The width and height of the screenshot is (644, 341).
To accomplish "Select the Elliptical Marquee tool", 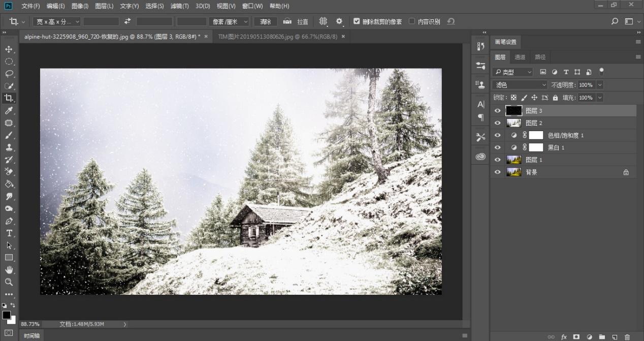I will pos(9,61).
